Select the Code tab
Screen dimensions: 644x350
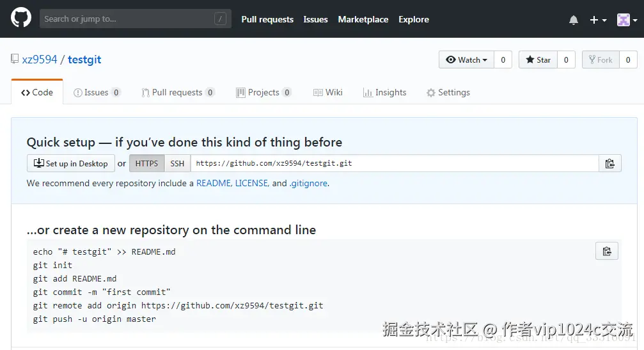(x=37, y=92)
